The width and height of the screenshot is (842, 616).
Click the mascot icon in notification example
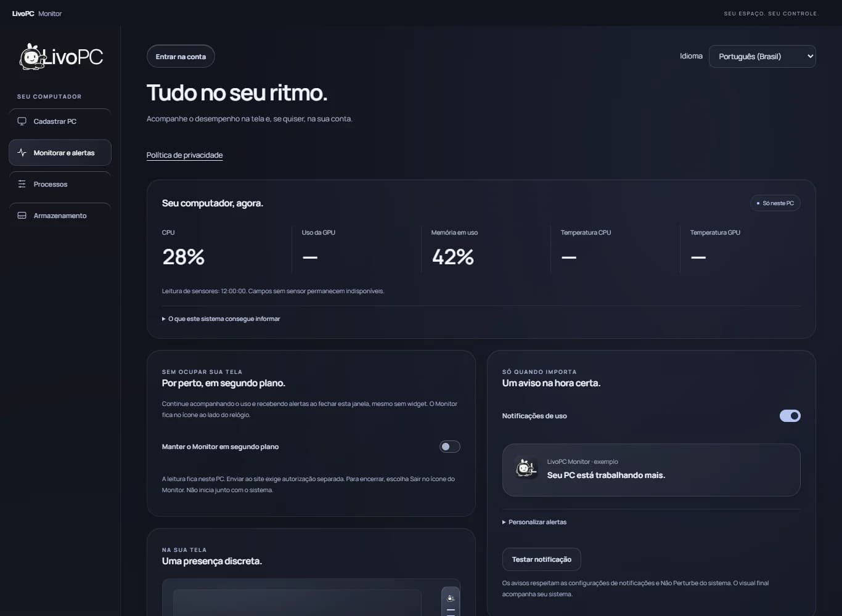(526, 469)
